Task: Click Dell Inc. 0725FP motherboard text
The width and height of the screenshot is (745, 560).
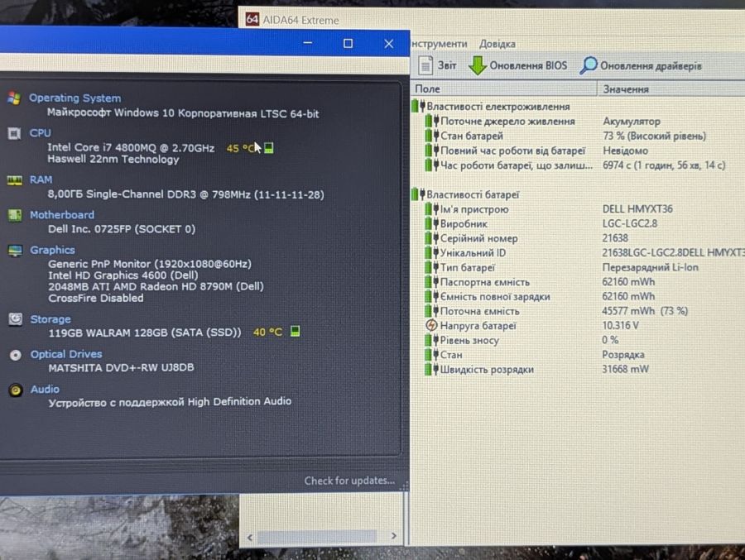Action: tap(122, 229)
